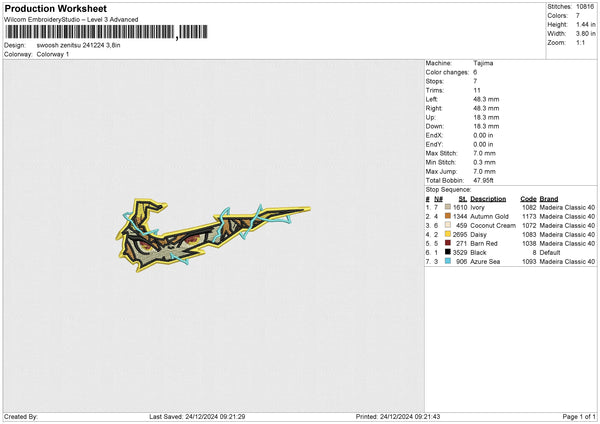The width and height of the screenshot is (600, 424).
Task: Click the Width value 3.80 in
Action: (x=586, y=34)
